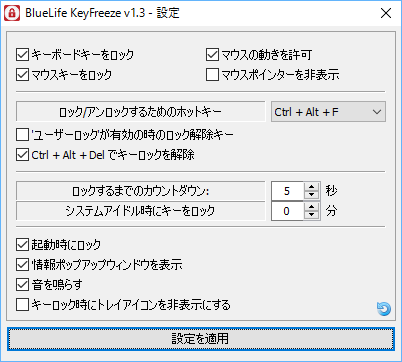Decrease countdown seconds with down arrow
The image size is (402, 362).
[x=312, y=195]
